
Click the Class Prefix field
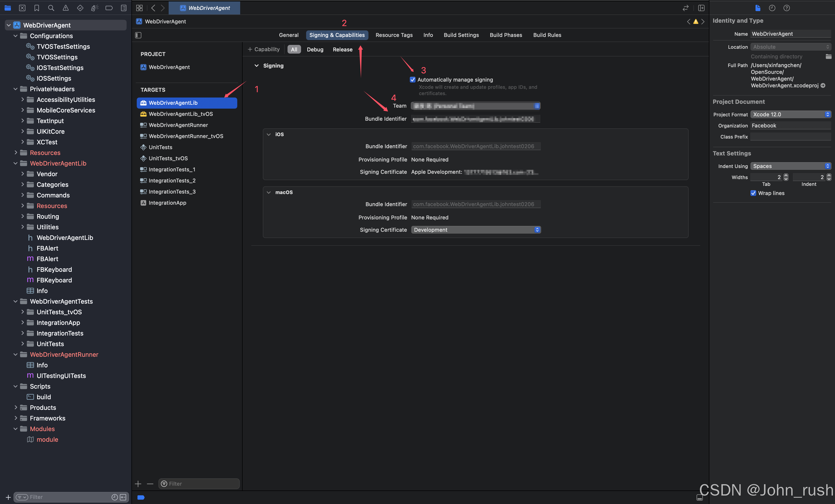[791, 137]
